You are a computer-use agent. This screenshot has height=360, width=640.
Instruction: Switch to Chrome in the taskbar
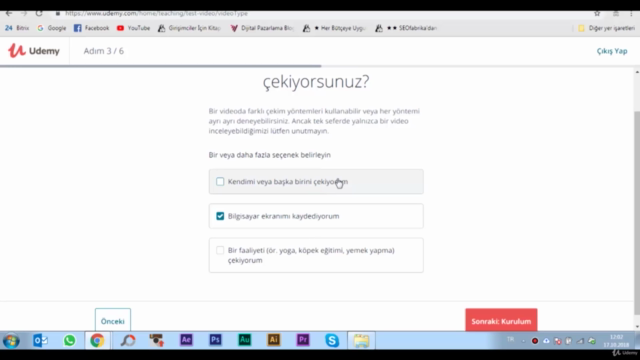(97, 340)
